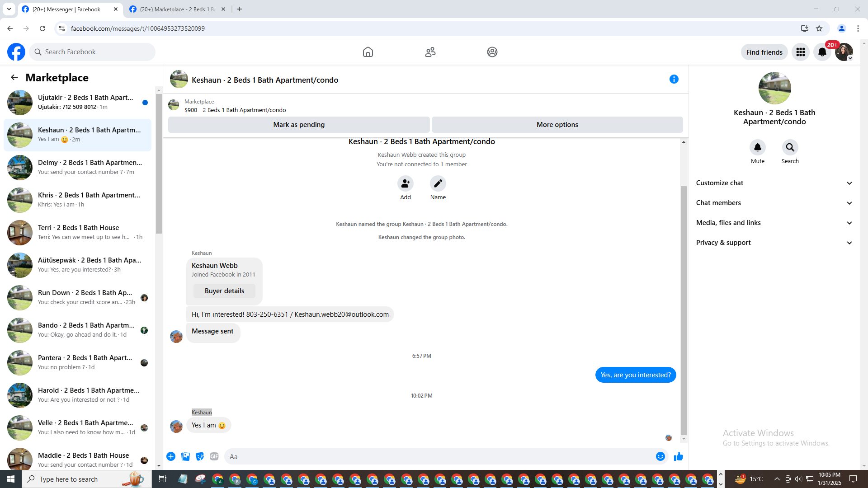Open the notifications bell

coord(822,52)
